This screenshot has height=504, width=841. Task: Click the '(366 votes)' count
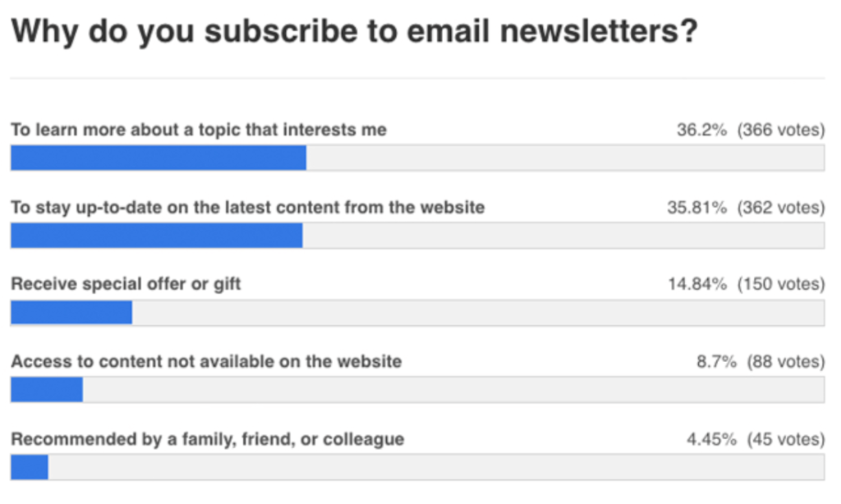(781, 130)
